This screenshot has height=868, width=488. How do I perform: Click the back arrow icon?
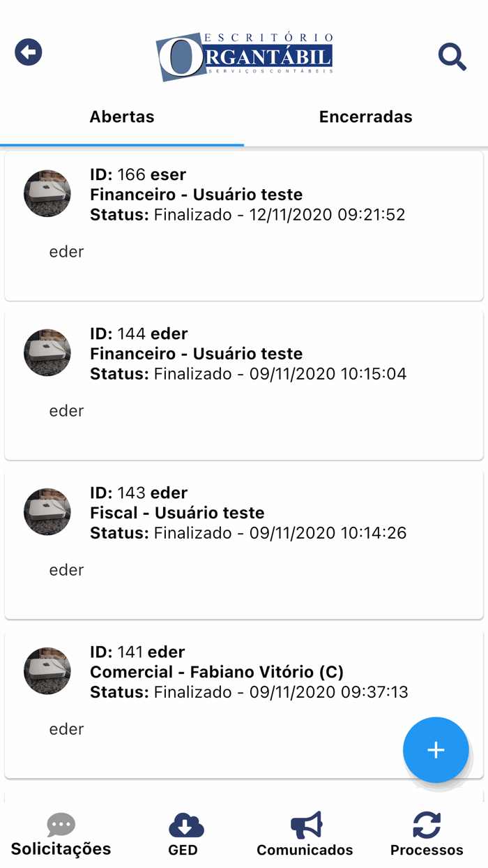(x=28, y=52)
